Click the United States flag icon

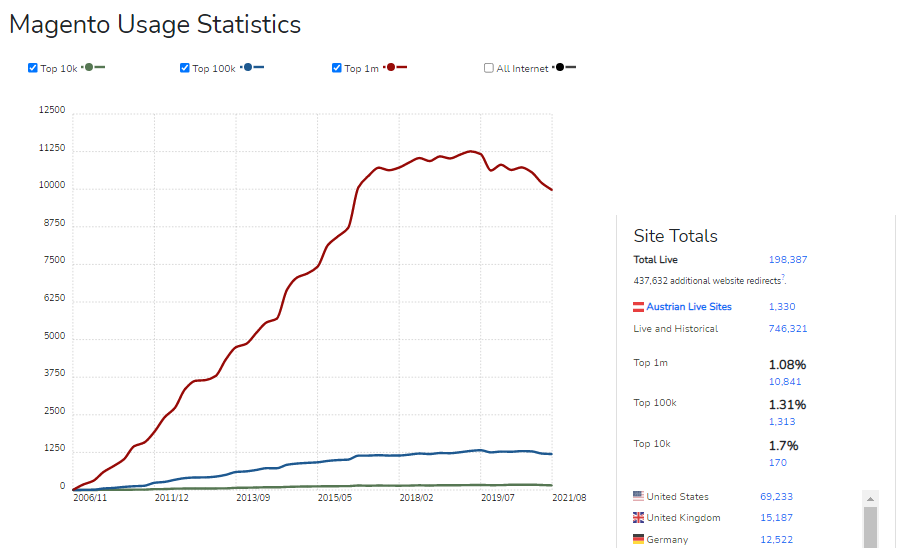tap(639, 496)
